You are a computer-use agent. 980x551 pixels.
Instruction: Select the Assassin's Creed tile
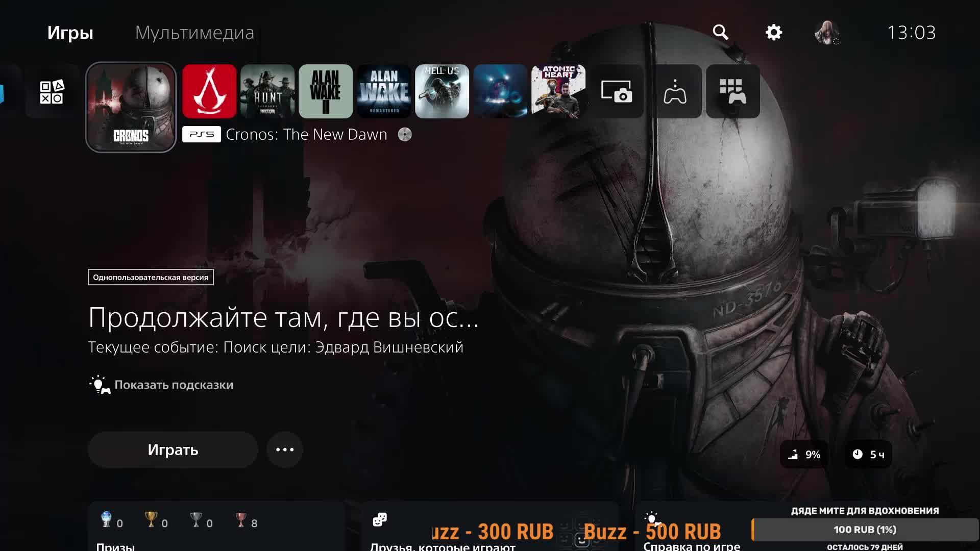coord(209,91)
